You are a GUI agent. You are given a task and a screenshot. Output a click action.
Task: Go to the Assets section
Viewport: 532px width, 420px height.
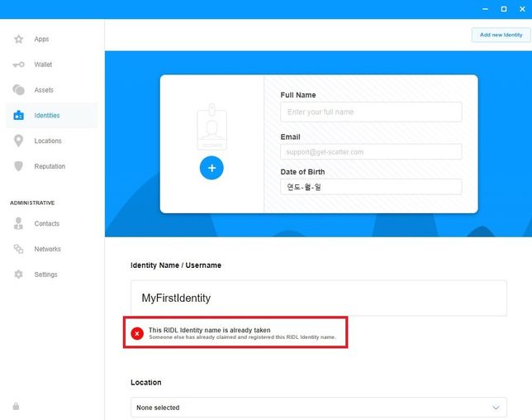tap(51, 90)
